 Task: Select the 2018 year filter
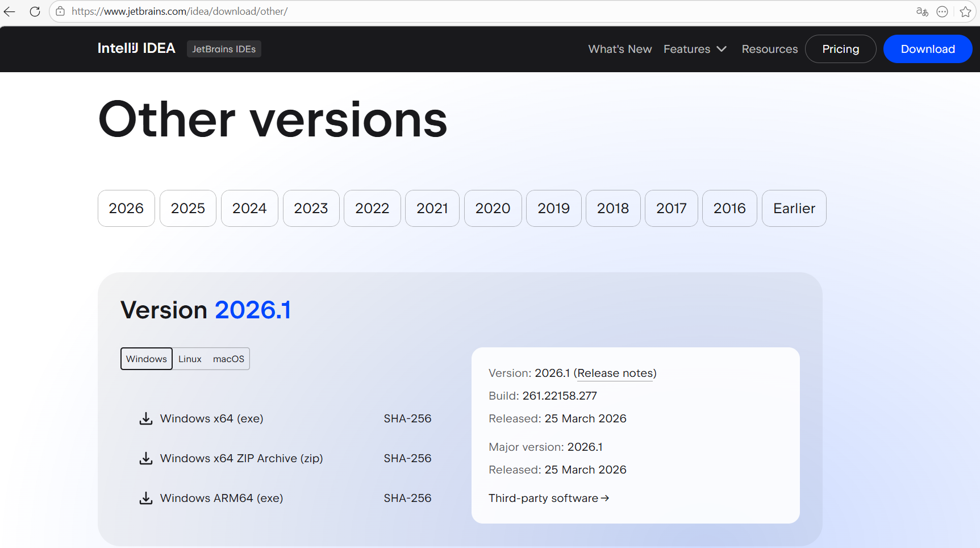coord(613,208)
